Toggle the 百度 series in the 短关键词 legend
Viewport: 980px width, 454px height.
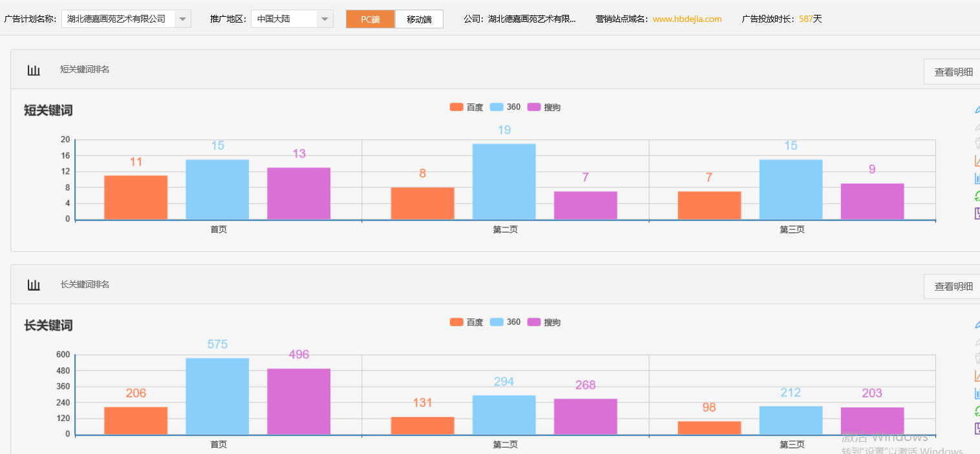pos(467,107)
